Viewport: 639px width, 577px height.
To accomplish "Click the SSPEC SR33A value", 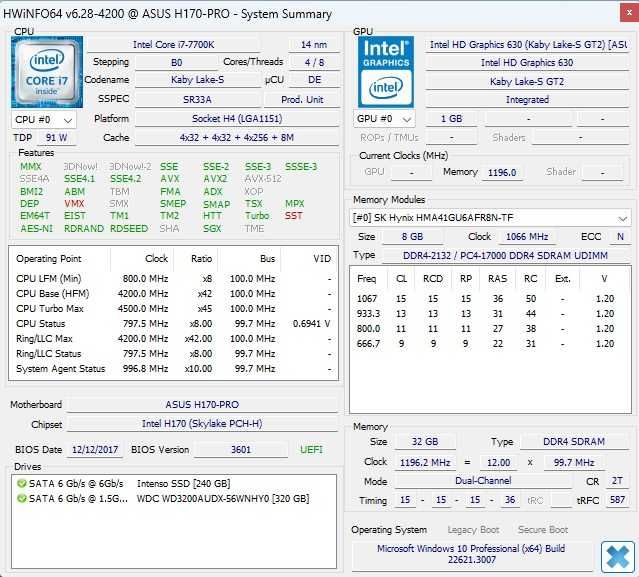I will click(x=197, y=100).
